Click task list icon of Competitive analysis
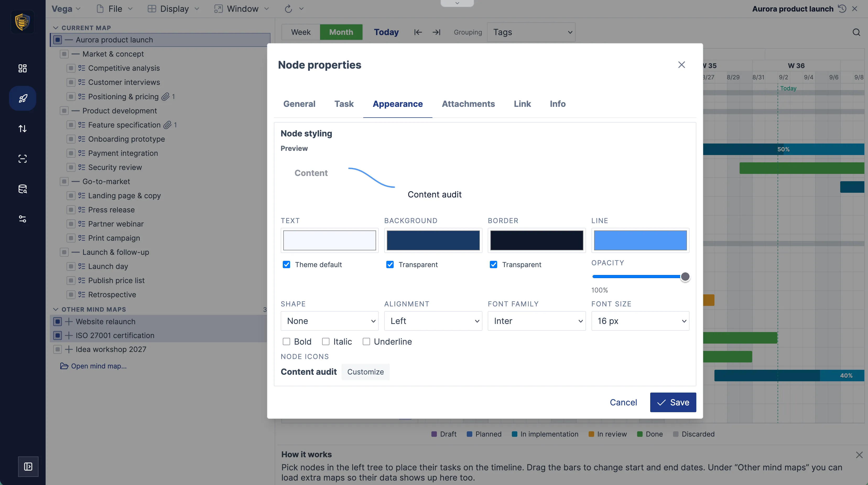868x485 pixels. pos(82,68)
